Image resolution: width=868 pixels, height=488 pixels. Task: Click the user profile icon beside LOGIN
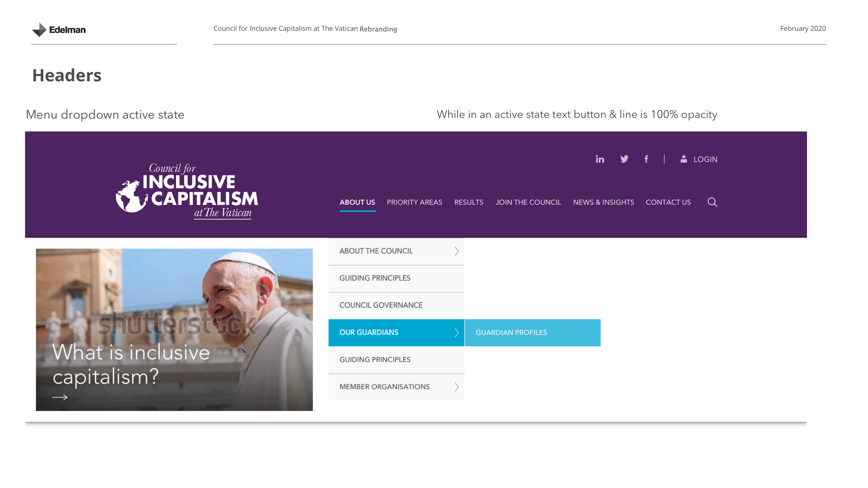(683, 159)
